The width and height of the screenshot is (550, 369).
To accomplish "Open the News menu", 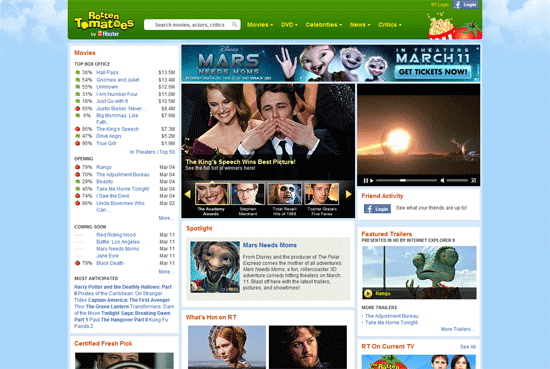I will point(360,25).
